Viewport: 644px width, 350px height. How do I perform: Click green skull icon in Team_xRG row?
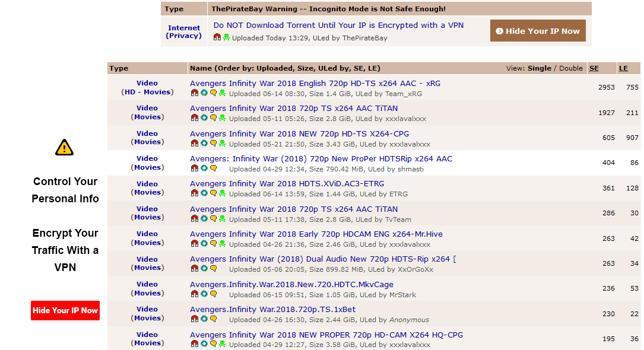point(222,93)
